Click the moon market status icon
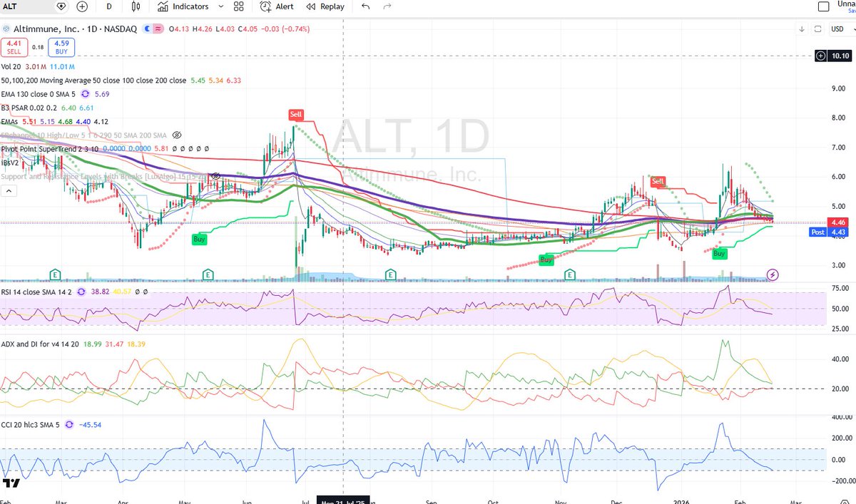Screen dimensions: 856x504 (x=147, y=29)
